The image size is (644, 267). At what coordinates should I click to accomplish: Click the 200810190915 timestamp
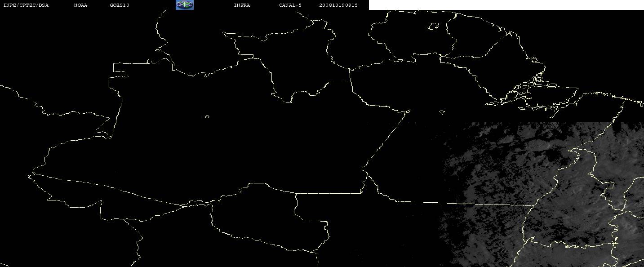click(338, 5)
